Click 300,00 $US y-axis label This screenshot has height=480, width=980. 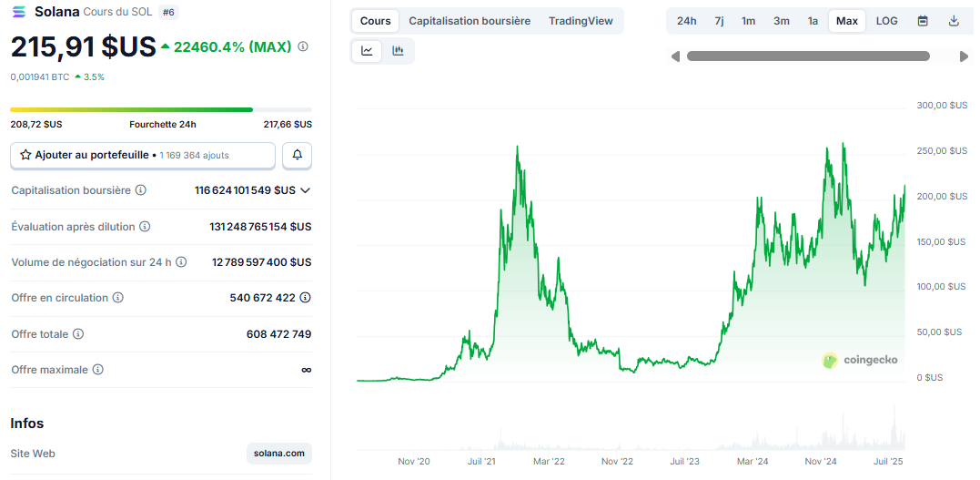pos(941,105)
